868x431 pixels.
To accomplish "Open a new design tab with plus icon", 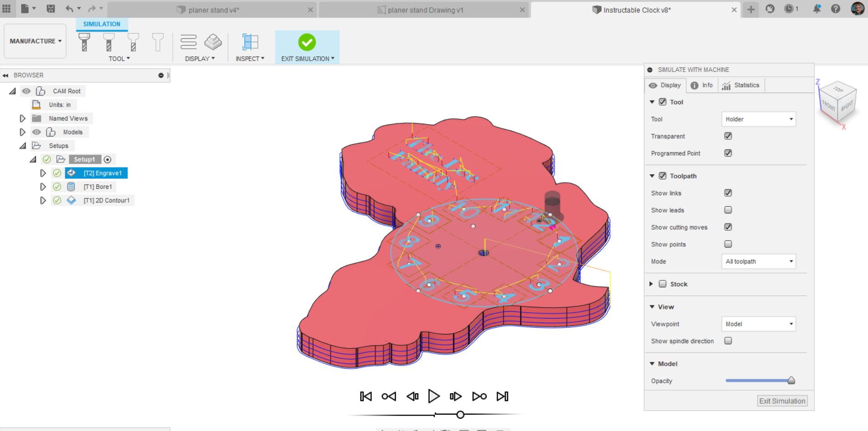I will click(751, 9).
